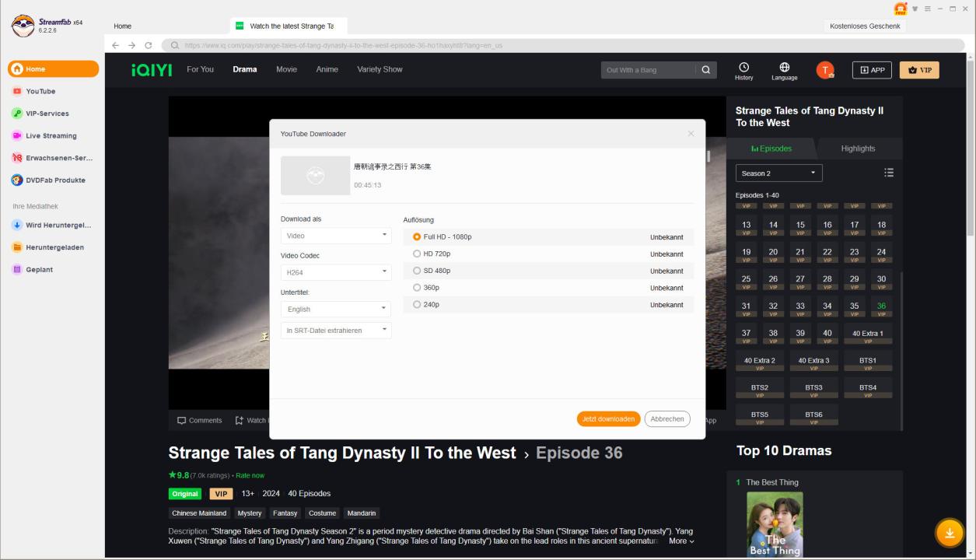Select the Watch the latest Strange Ta tab
The height and width of the screenshot is (560, 976).
pyautogui.click(x=288, y=26)
